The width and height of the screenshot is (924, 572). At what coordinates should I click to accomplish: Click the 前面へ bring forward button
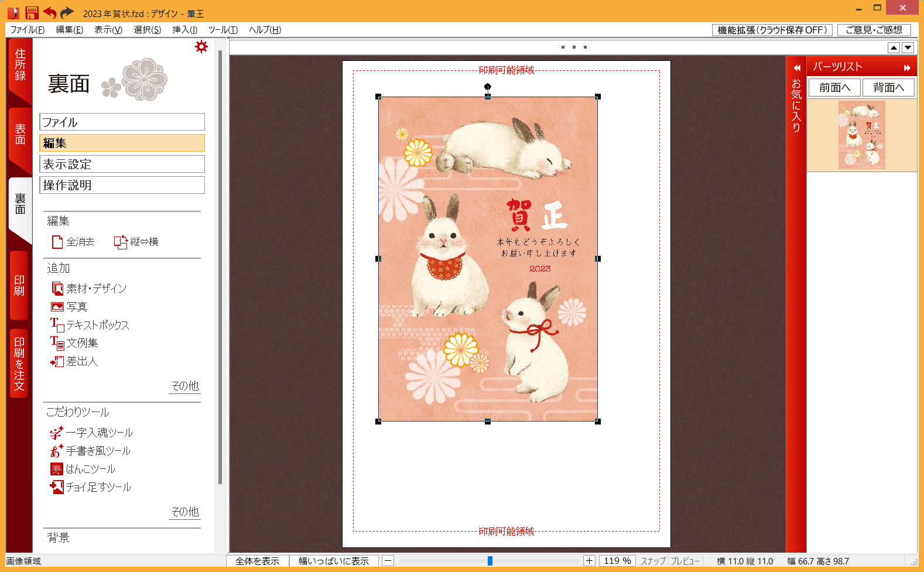pos(834,88)
